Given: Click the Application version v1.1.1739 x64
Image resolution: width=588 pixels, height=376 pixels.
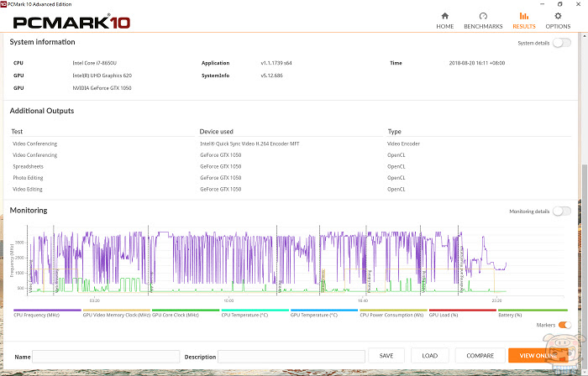Looking at the screenshot, I should 276,63.
